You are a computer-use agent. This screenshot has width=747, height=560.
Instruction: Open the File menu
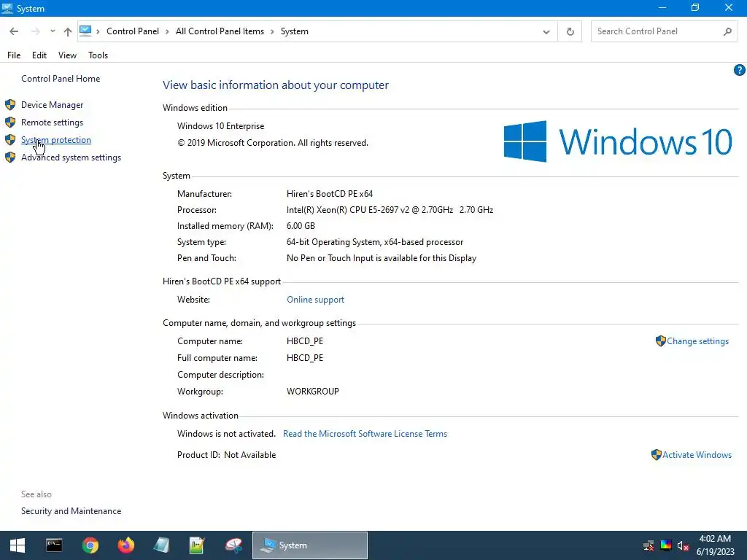pyautogui.click(x=14, y=55)
